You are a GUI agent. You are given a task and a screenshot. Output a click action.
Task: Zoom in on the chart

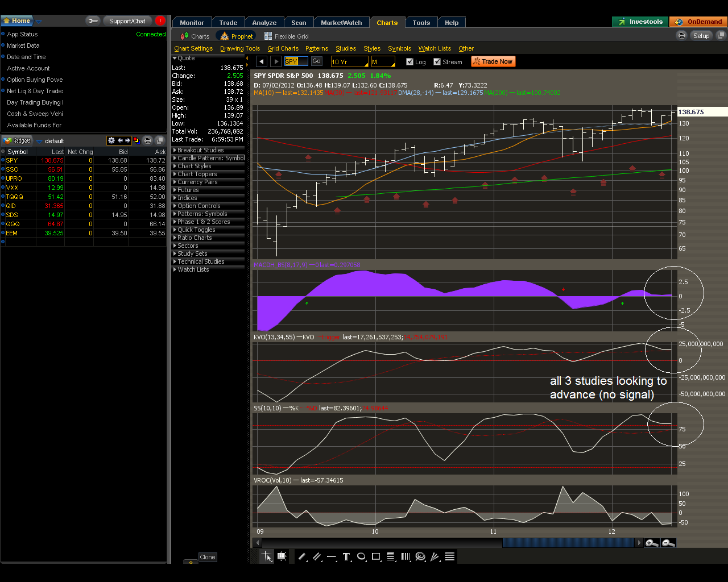(x=652, y=543)
